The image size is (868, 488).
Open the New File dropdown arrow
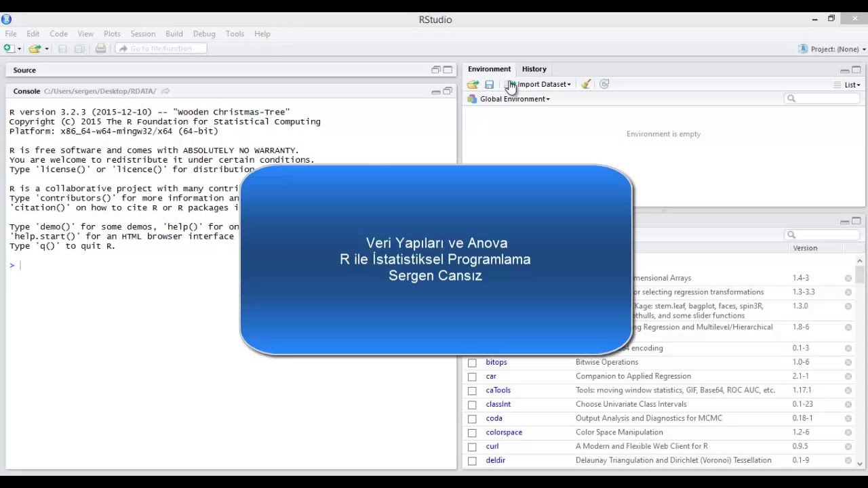(19, 49)
